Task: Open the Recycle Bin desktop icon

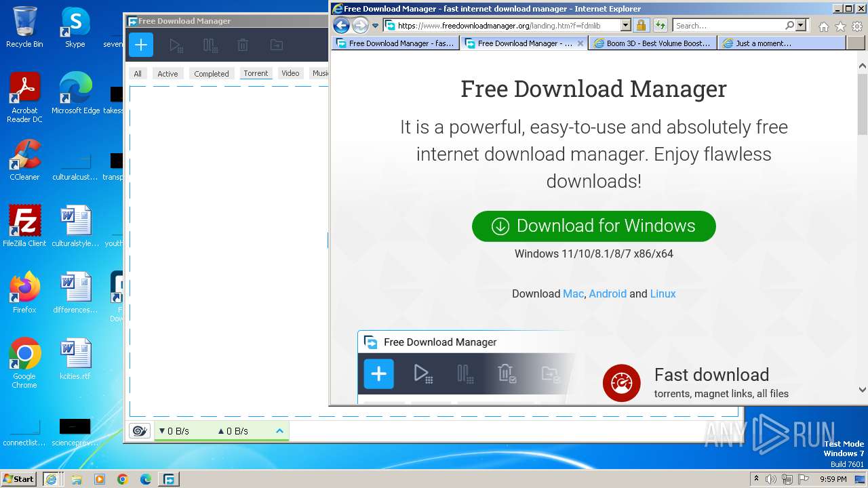Action: click(24, 28)
